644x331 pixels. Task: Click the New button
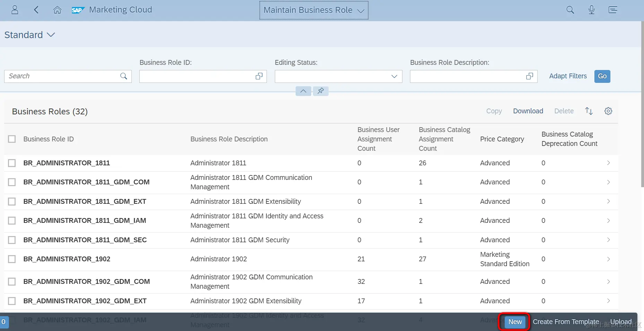pyautogui.click(x=515, y=322)
